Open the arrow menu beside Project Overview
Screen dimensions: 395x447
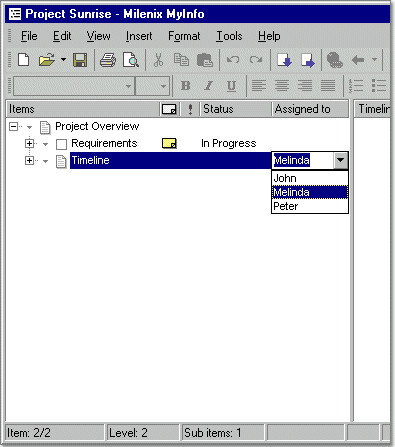[30, 127]
